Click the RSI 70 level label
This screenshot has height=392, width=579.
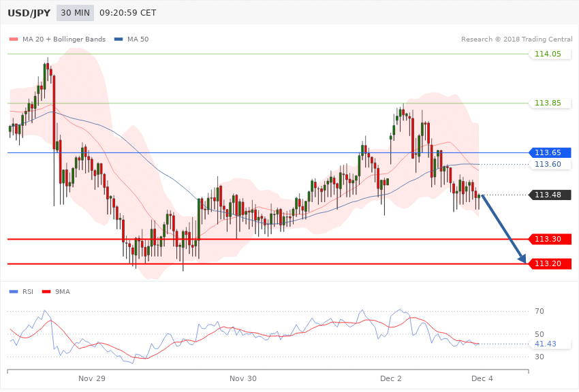pyautogui.click(x=539, y=311)
